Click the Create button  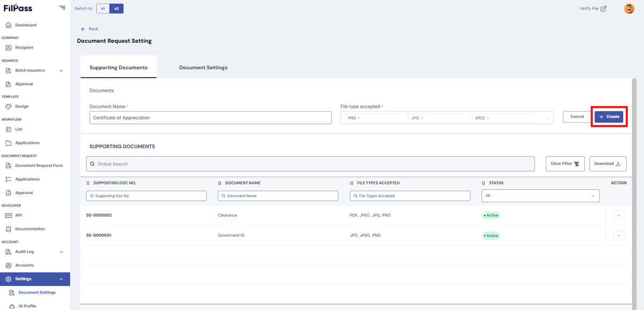click(609, 117)
